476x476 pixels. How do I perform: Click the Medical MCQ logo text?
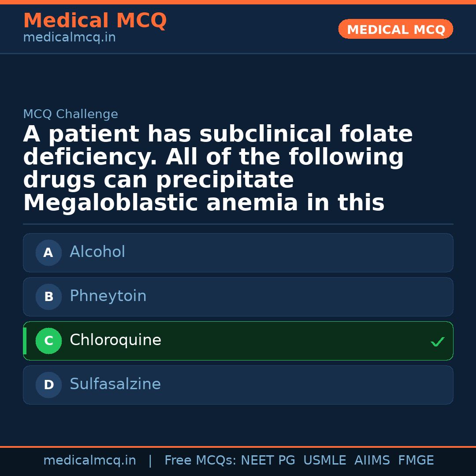coord(95,20)
